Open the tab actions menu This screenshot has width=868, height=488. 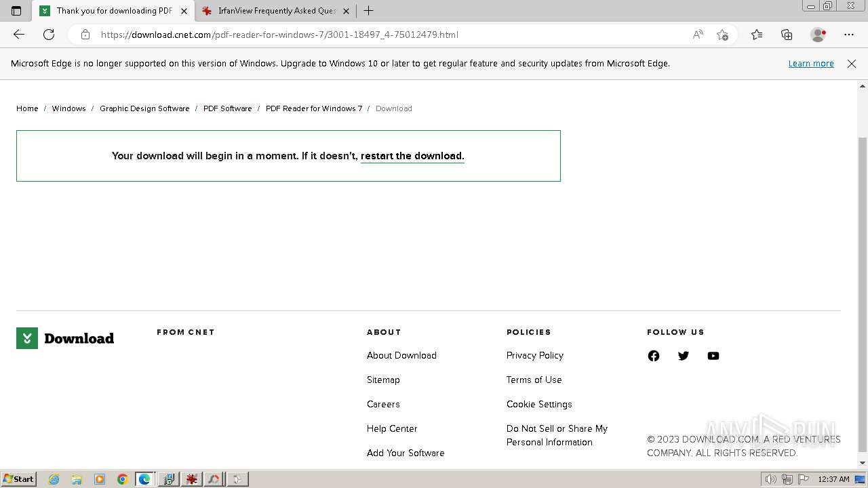click(16, 11)
